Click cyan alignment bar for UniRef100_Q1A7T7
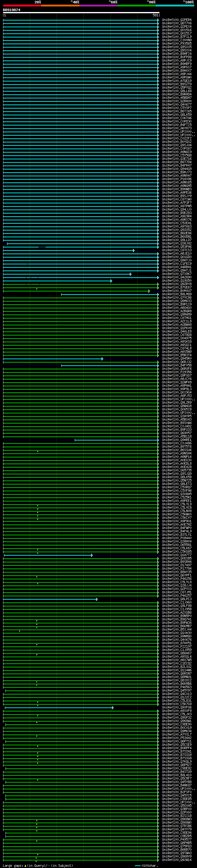The image size is (197, 868). click(x=48, y=555)
